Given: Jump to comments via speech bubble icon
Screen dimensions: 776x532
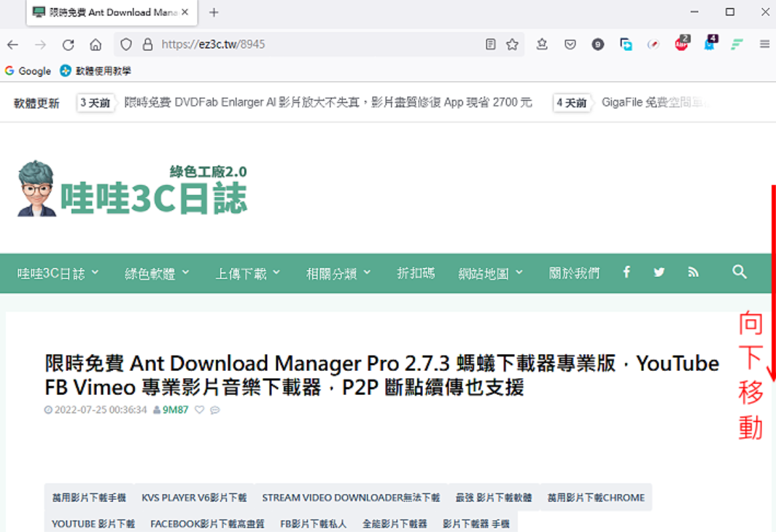Looking at the screenshot, I should 214,410.
